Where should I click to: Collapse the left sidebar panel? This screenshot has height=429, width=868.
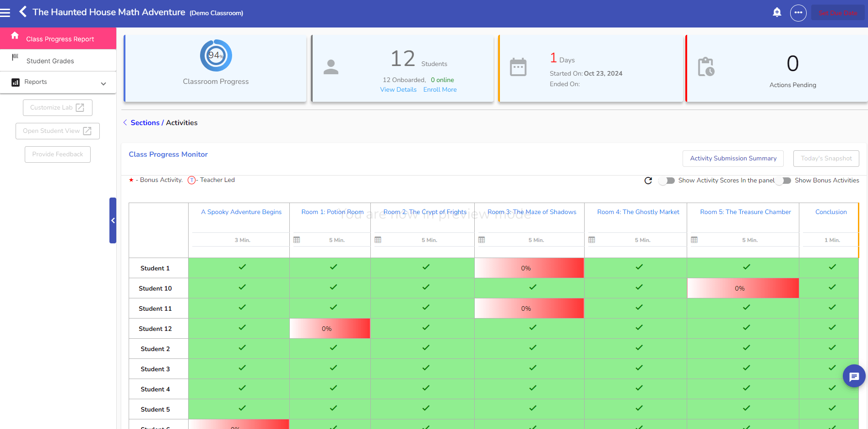[x=113, y=220]
